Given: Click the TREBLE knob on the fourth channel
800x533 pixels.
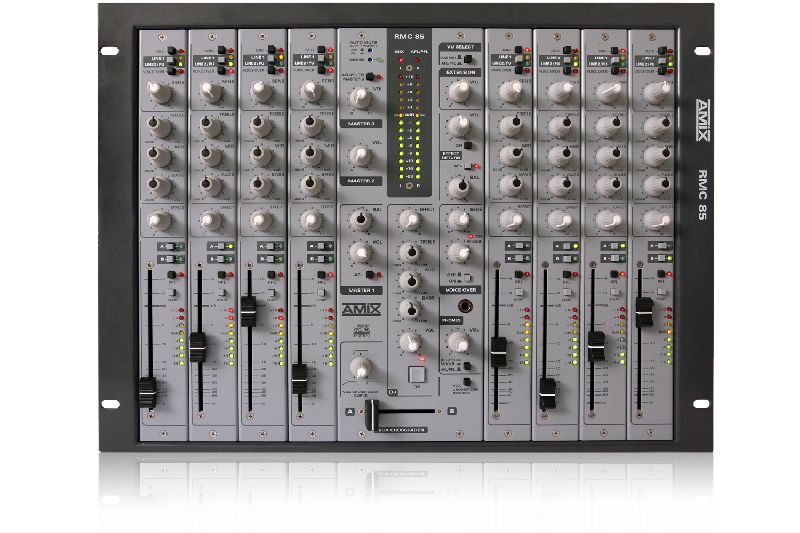Looking at the screenshot, I should (311, 126).
